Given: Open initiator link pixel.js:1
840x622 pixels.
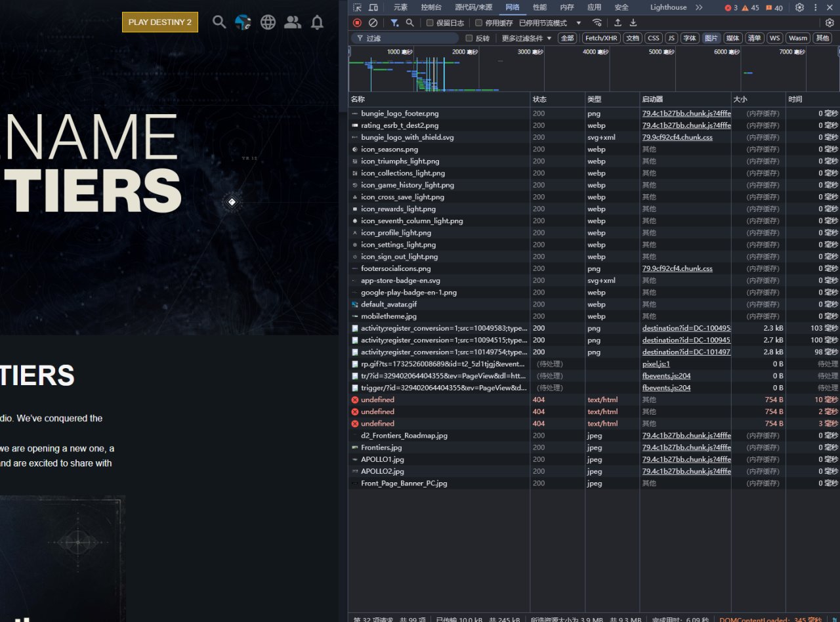Looking at the screenshot, I should click(x=656, y=364).
